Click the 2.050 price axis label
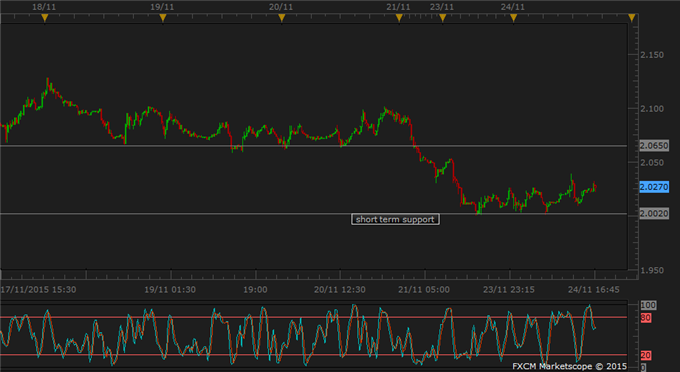This screenshot has height=372, width=680. pos(652,163)
